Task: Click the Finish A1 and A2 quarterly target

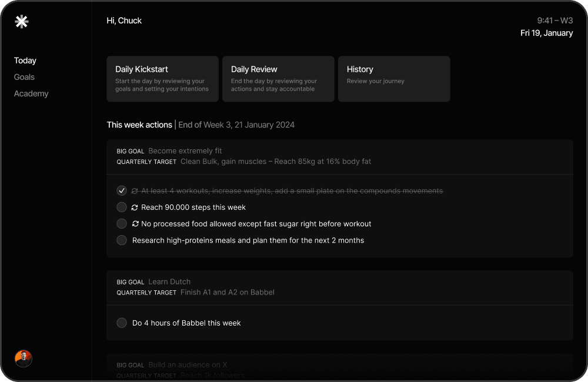Action: (x=227, y=293)
